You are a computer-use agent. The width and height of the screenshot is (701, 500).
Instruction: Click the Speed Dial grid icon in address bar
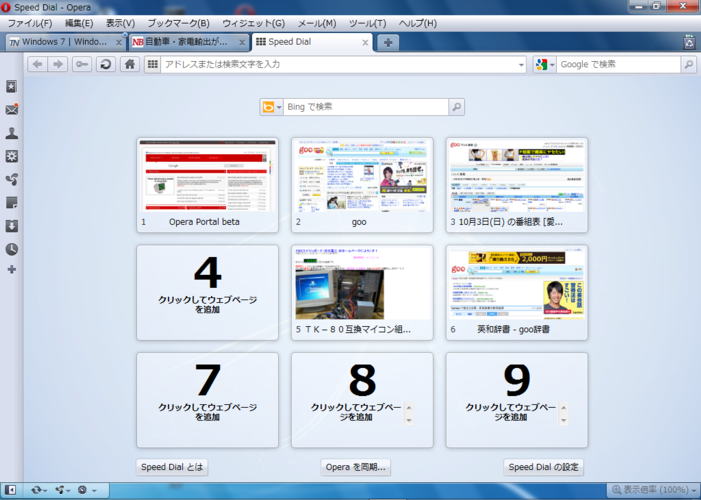tap(153, 64)
